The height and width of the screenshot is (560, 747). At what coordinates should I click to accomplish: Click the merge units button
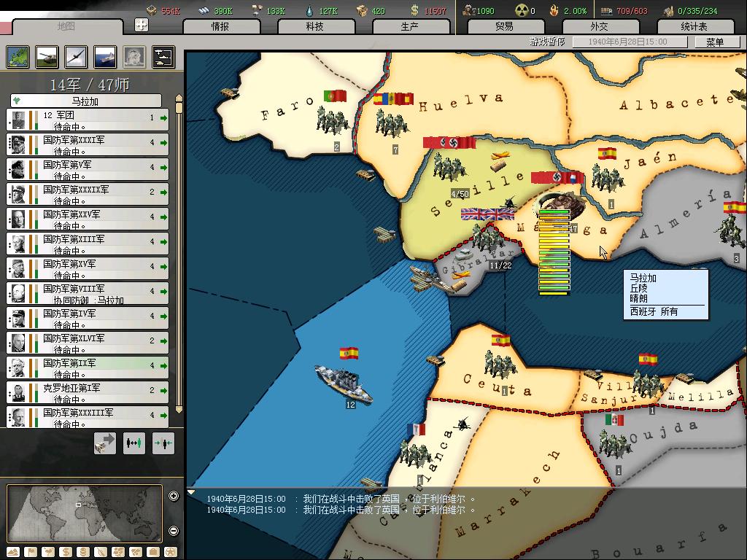click(x=163, y=443)
